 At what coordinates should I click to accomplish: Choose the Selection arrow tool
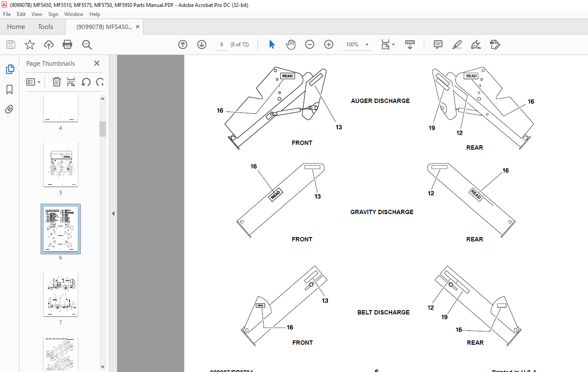click(272, 45)
